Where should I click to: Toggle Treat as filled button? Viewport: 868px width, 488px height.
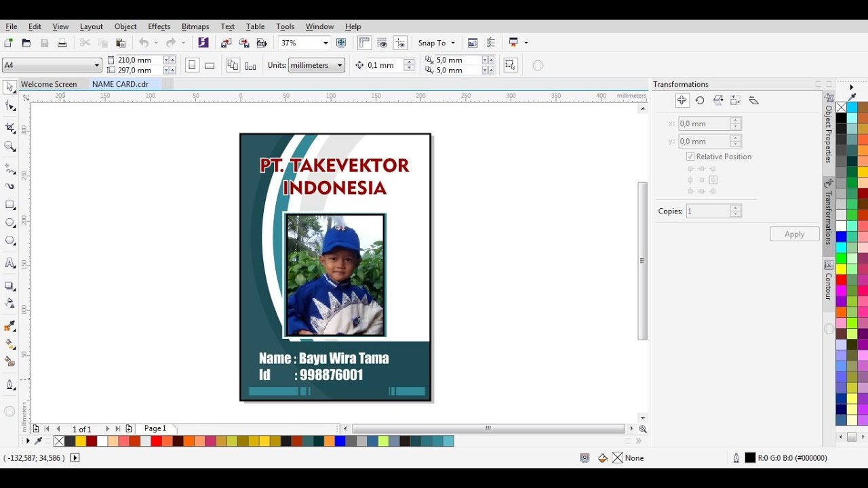511,65
